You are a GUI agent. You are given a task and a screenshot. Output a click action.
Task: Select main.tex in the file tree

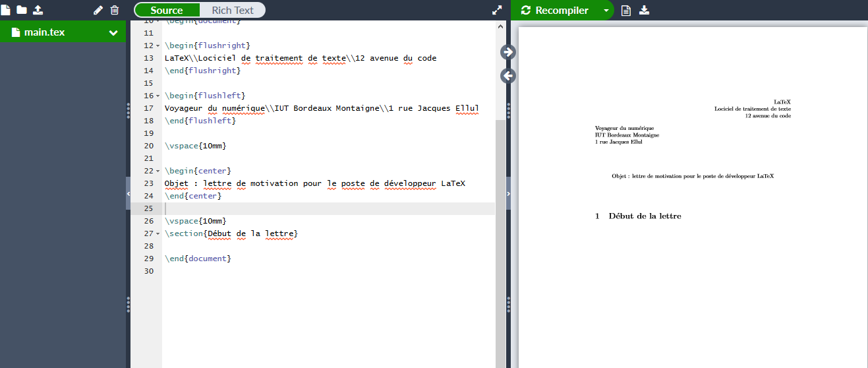pos(44,32)
